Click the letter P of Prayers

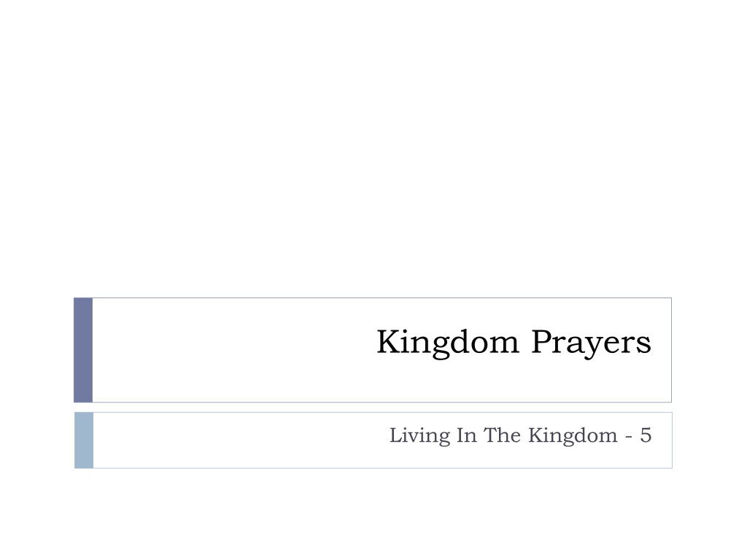click(x=542, y=341)
